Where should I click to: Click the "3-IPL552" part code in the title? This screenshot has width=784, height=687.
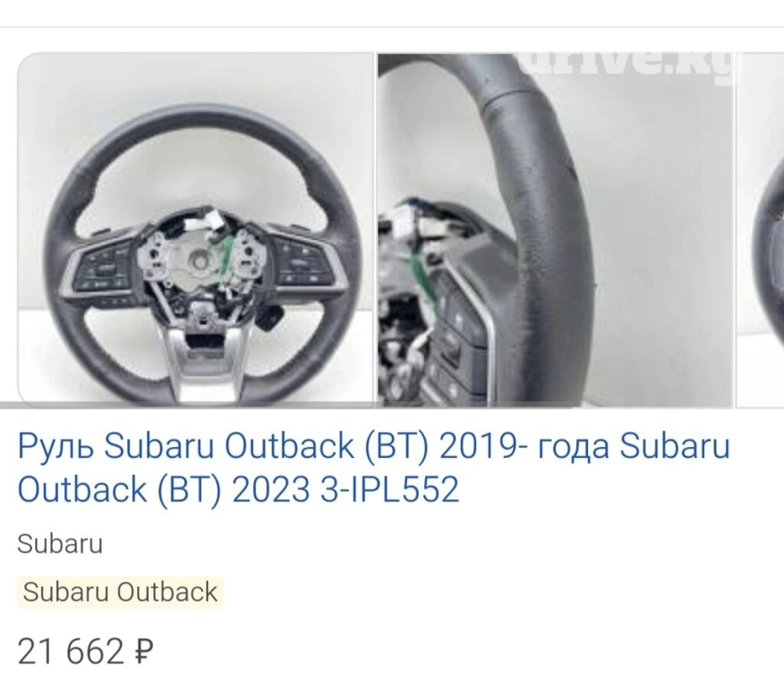388,489
